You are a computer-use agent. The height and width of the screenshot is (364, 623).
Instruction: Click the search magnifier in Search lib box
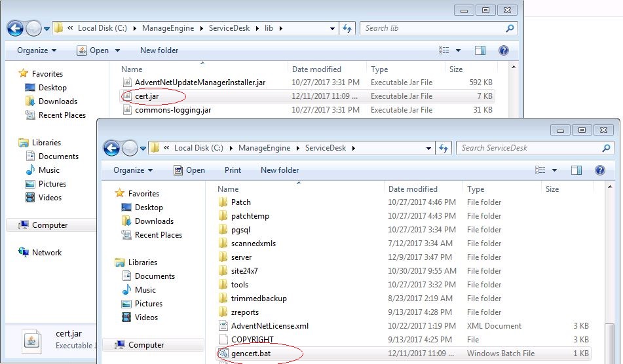[x=510, y=28]
